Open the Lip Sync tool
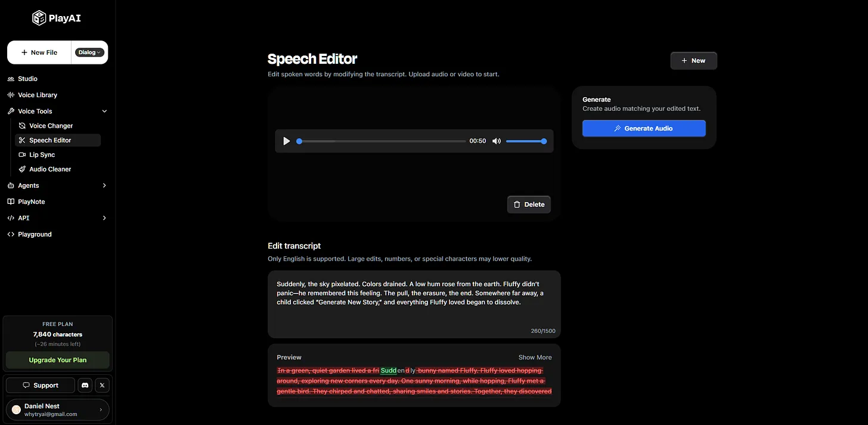This screenshot has height=425, width=868. coord(42,155)
